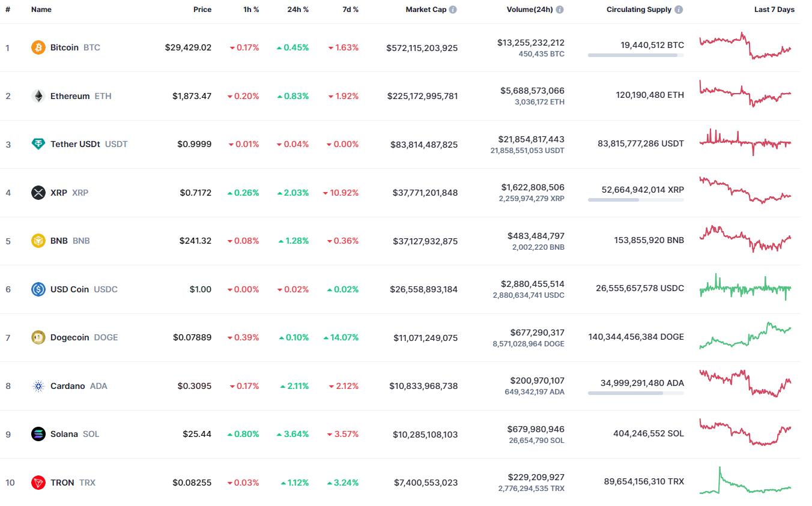The height and width of the screenshot is (506, 812).
Task: Sort the table by 24h % column
Action: [298, 9]
